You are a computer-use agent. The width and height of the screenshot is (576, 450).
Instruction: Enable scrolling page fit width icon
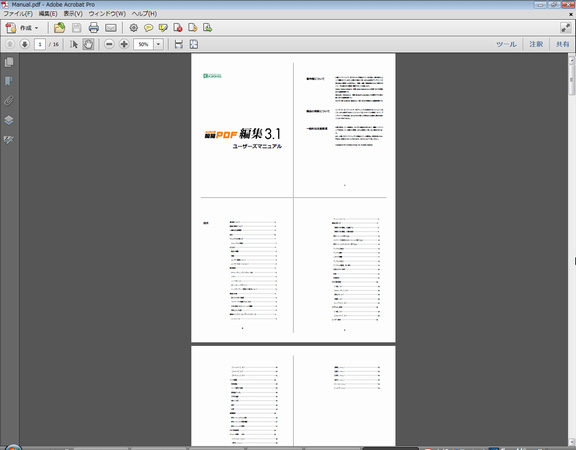coord(179,44)
